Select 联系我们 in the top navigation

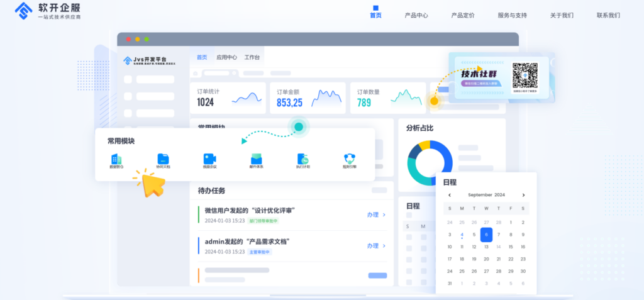tap(608, 15)
